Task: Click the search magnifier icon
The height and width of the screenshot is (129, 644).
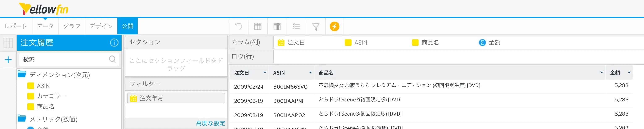Action: pos(112,59)
